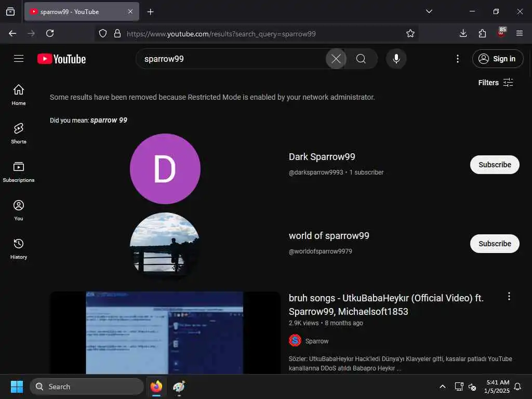Click suggested query sparrow 99

(x=109, y=120)
